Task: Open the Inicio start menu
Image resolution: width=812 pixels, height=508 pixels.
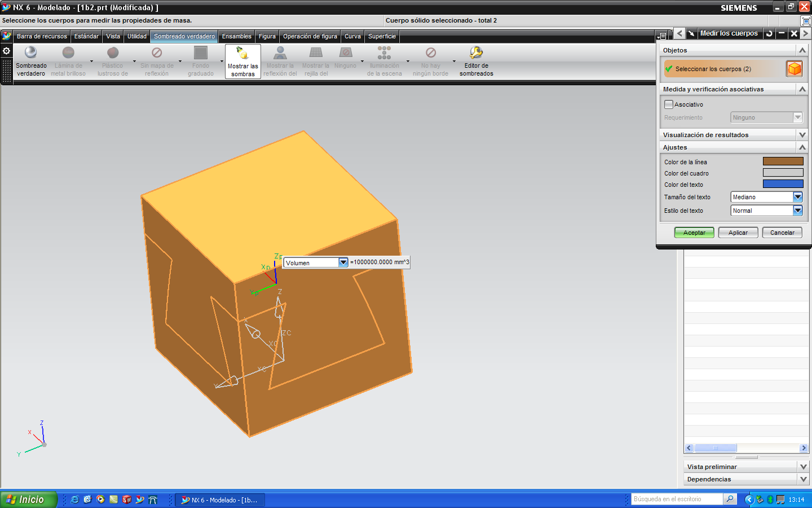Action: 28,500
